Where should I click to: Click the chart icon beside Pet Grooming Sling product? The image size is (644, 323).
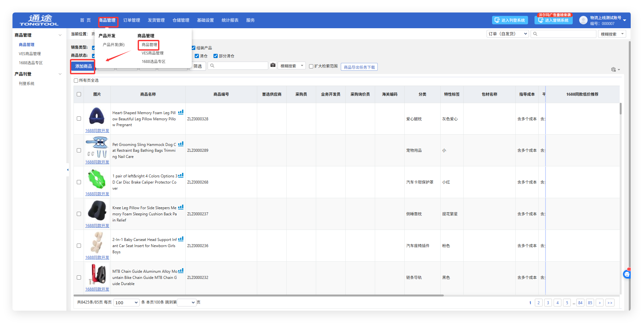pyautogui.click(x=181, y=144)
